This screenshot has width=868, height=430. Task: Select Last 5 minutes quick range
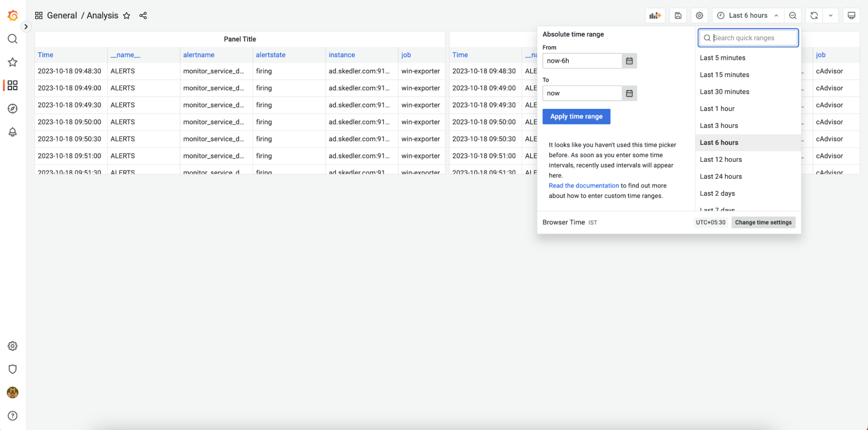click(x=722, y=57)
